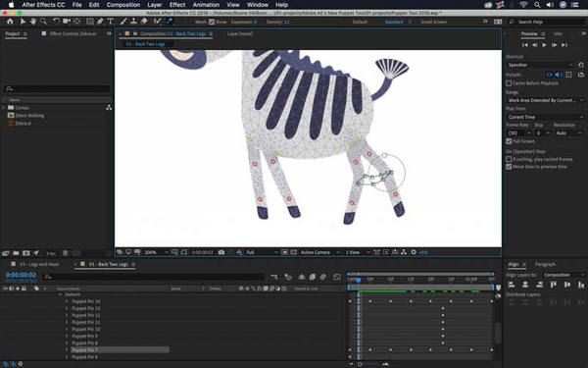Delete selected project item trash icon
This screenshot has width=588, height=368.
pyautogui.click(x=66, y=253)
